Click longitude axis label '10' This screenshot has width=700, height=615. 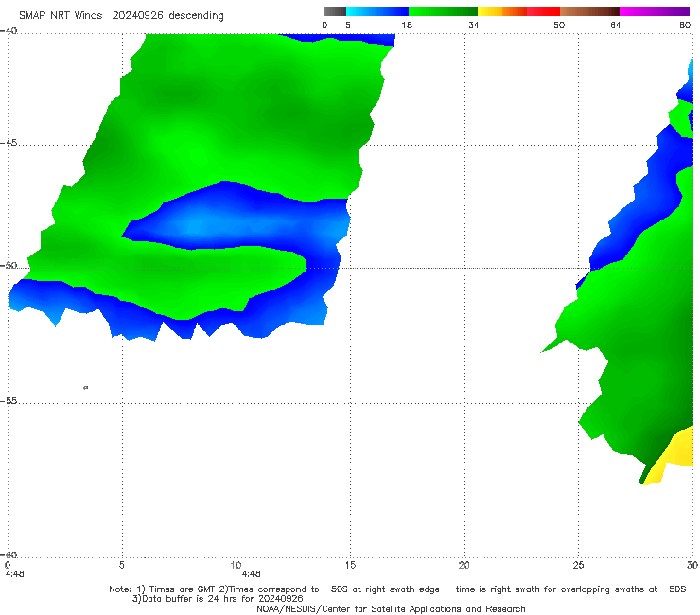[236, 566]
